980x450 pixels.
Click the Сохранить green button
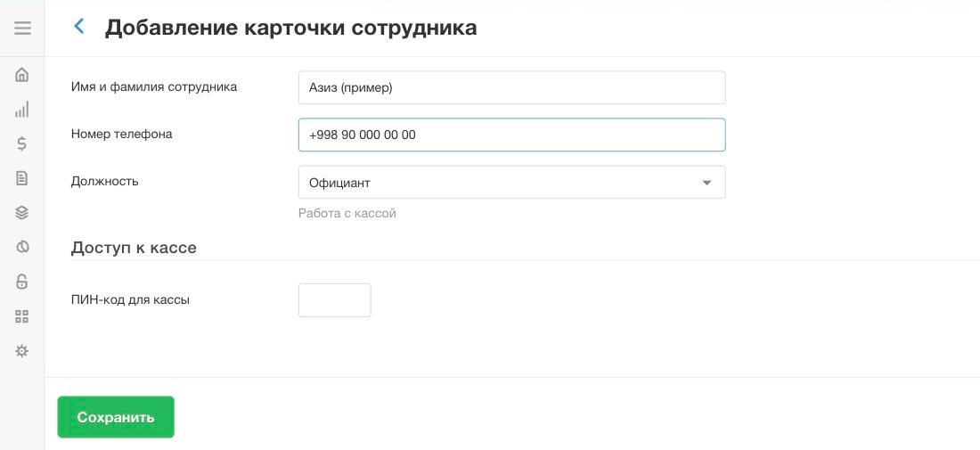pyautogui.click(x=116, y=417)
